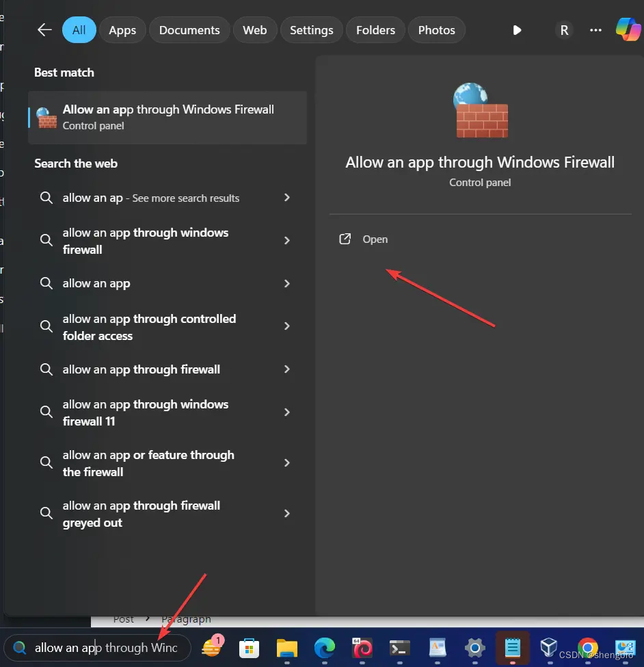Click the 'Paragraph' breadcrumb behind the search panel
Viewport: 644px width, 667px height.
tap(186, 619)
